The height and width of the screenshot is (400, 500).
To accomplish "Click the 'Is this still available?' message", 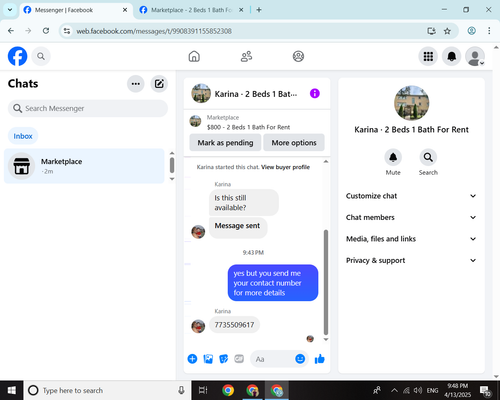I will [x=244, y=203].
